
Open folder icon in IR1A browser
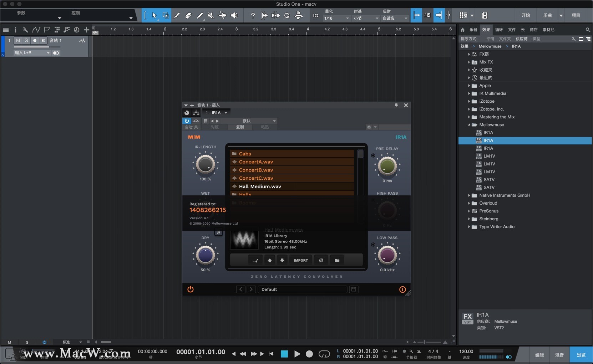(337, 260)
